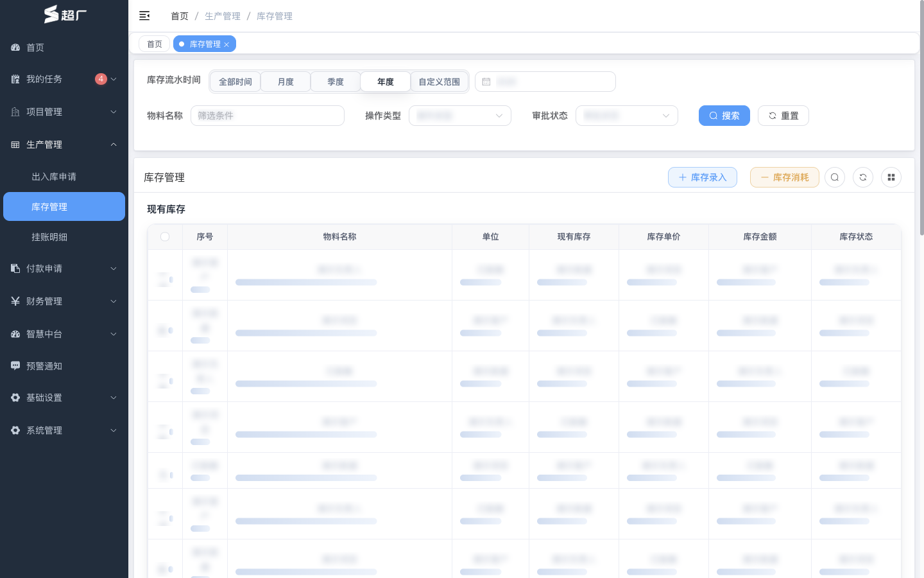Click the 库存消耗 button
This screenshot has height=578, width=924.
785,177
